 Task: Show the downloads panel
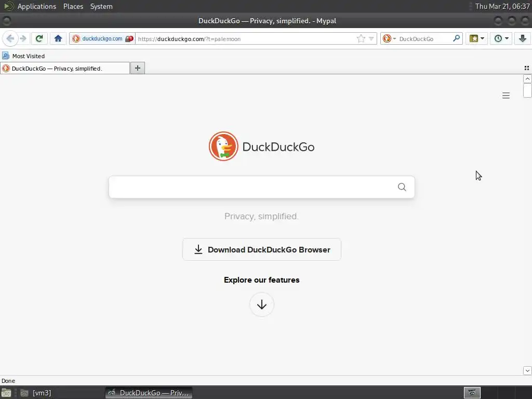pos(523,38)
